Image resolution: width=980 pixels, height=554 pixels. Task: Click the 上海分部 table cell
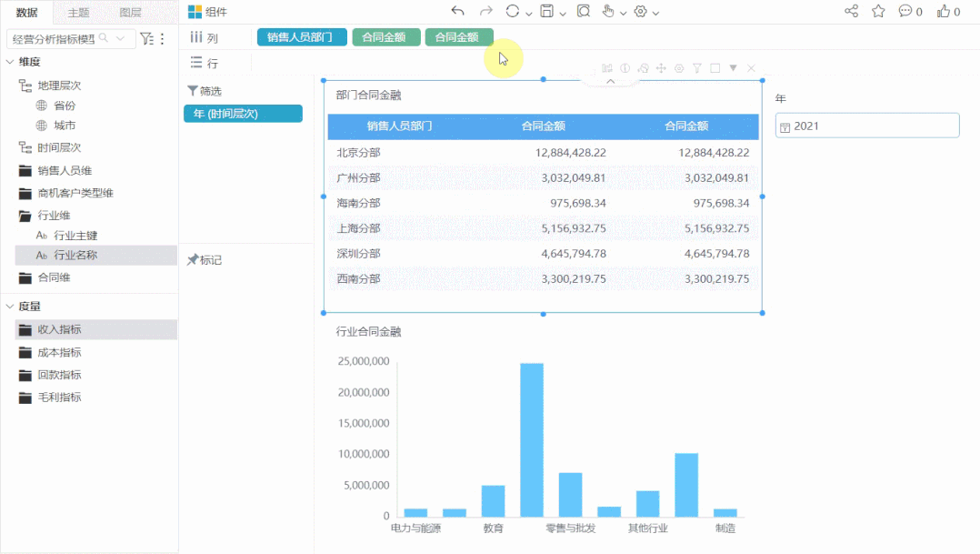point(359,228)
